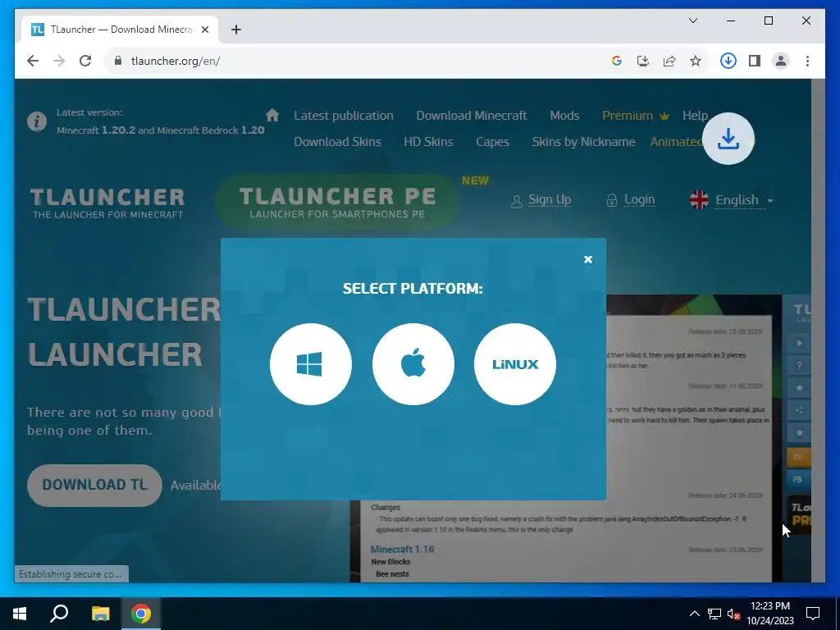840x630 pixels.
Task: Open the Help menu item
Action: click(695, 116)
